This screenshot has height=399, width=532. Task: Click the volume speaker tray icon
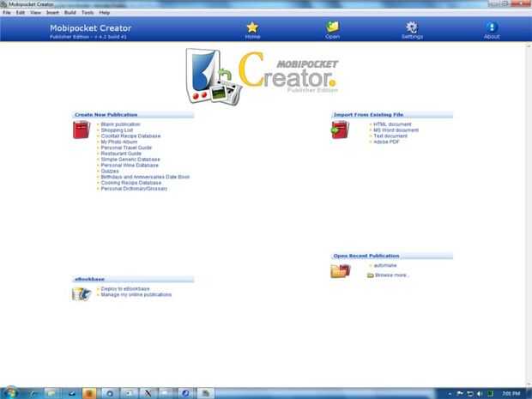[x=480, y=394]
